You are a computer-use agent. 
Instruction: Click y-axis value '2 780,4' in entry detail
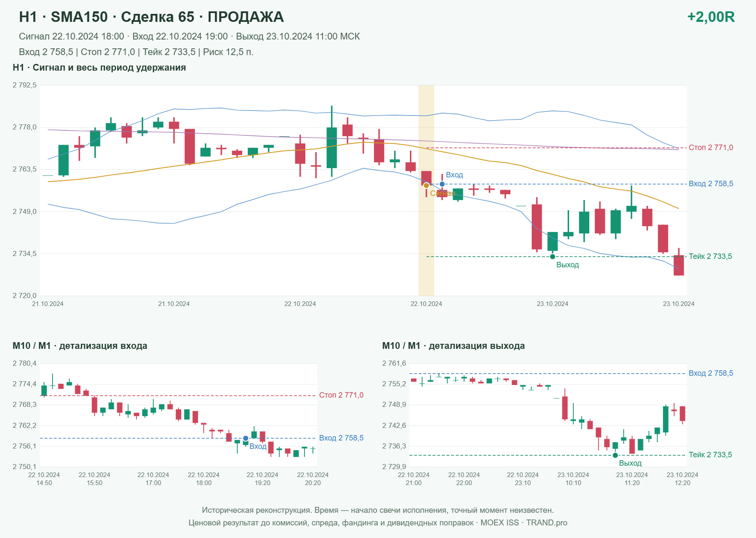click(24, 364)
